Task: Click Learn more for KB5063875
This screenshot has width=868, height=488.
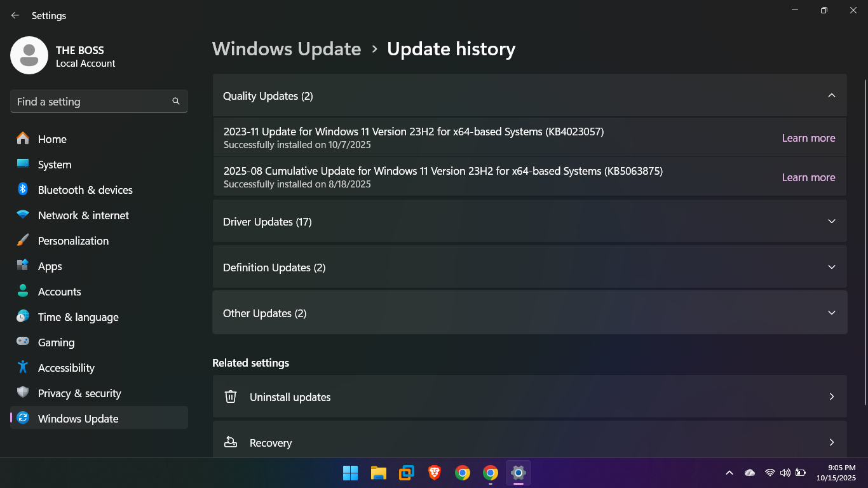Action: 808,177
